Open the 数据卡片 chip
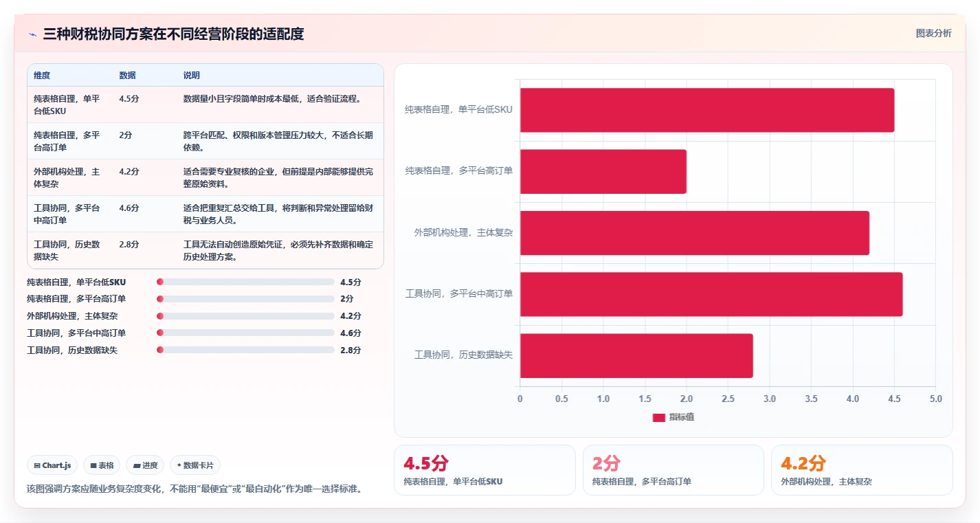980x523 pixels. [195, 465]
